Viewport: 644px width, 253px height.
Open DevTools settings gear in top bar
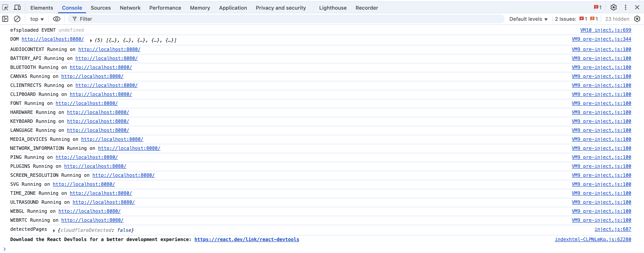pos(613,7)
